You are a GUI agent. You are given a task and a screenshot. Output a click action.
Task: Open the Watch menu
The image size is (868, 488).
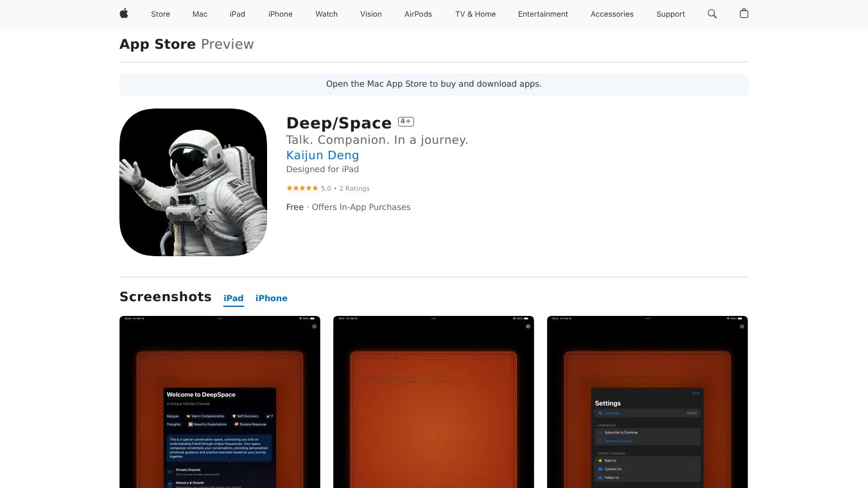(x=327, y=14)
